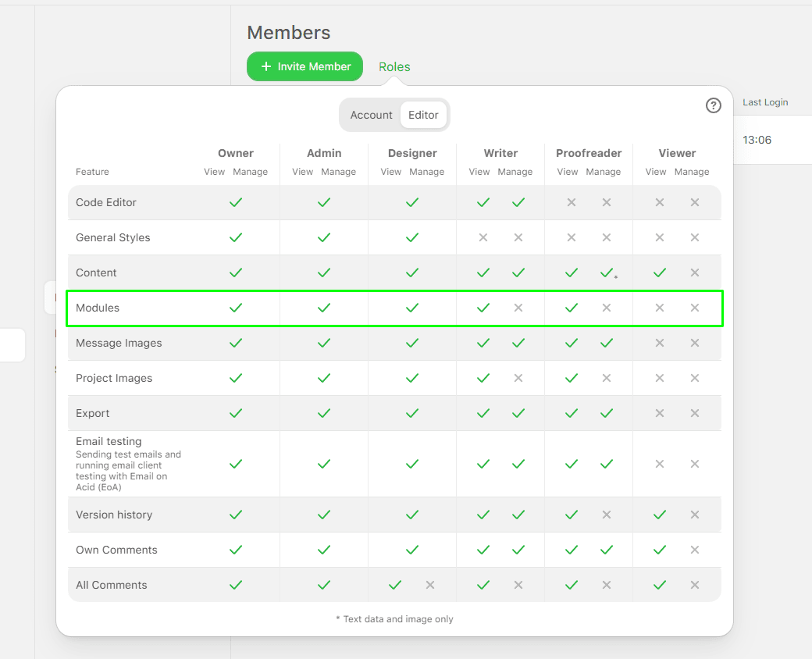Click the Invite Member button

coord(304,66)
